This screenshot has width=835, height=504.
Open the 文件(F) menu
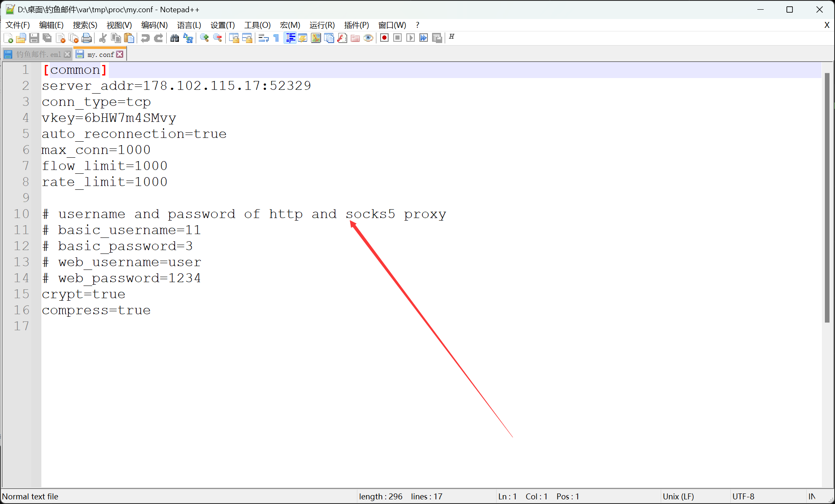pos(18,25)
